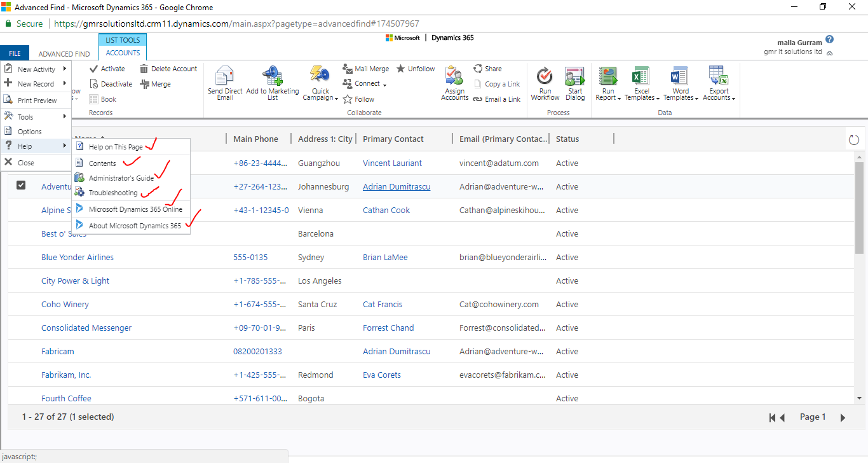Open the City Power & Light account
Viewport: 868px width, 463px height.
75,281
